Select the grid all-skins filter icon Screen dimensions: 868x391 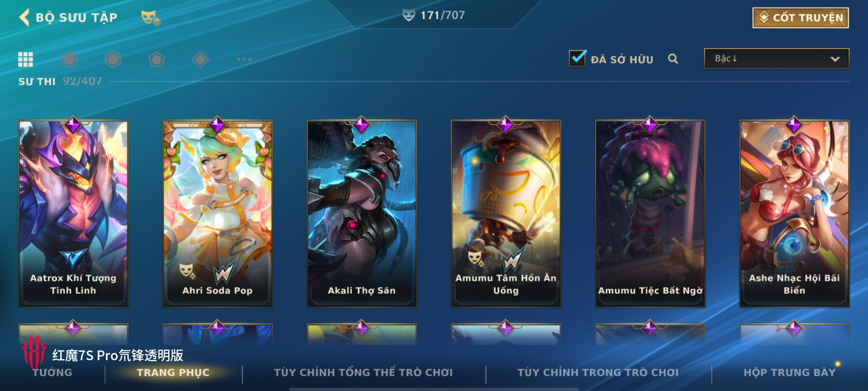coord(26,59)
